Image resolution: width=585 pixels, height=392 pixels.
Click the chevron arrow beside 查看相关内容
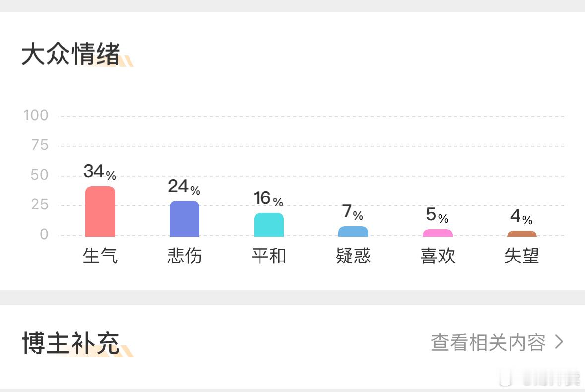(559, 342)
